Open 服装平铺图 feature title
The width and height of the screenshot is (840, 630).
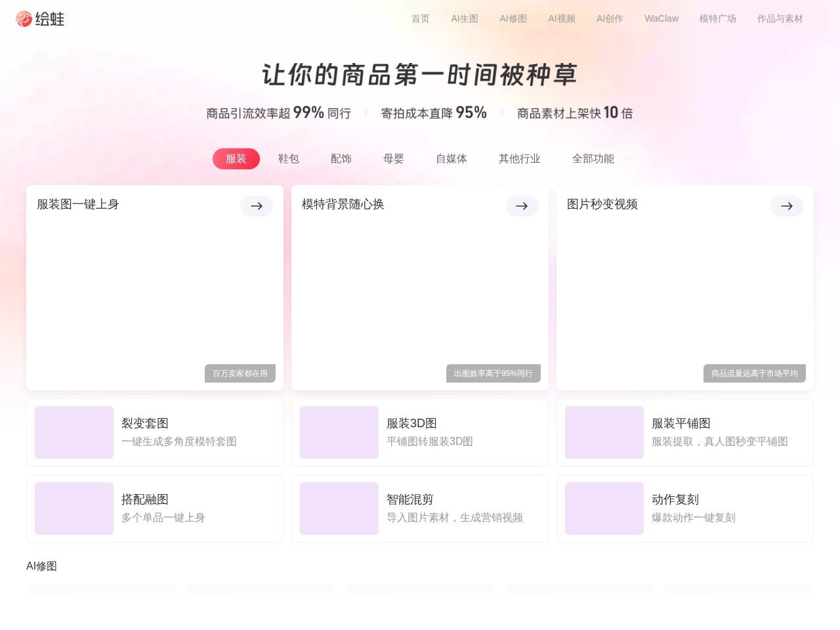coord(681,423)
